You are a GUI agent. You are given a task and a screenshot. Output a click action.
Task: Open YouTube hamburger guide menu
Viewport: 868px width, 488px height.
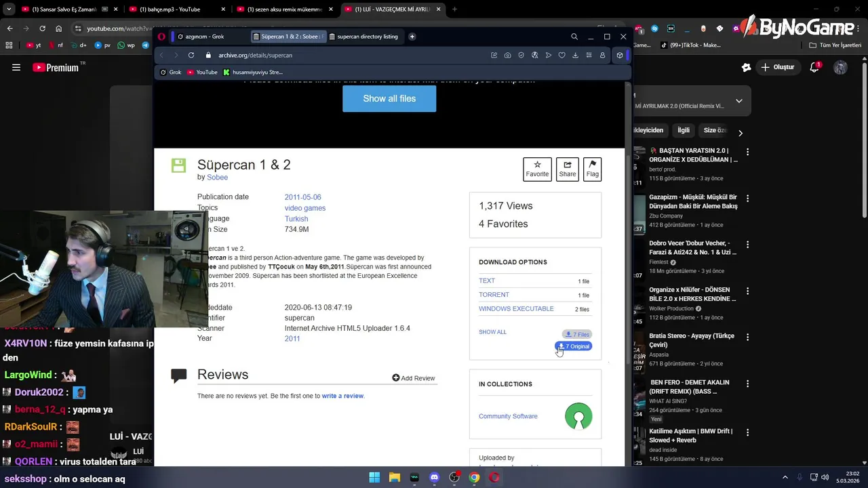(16, 67)
